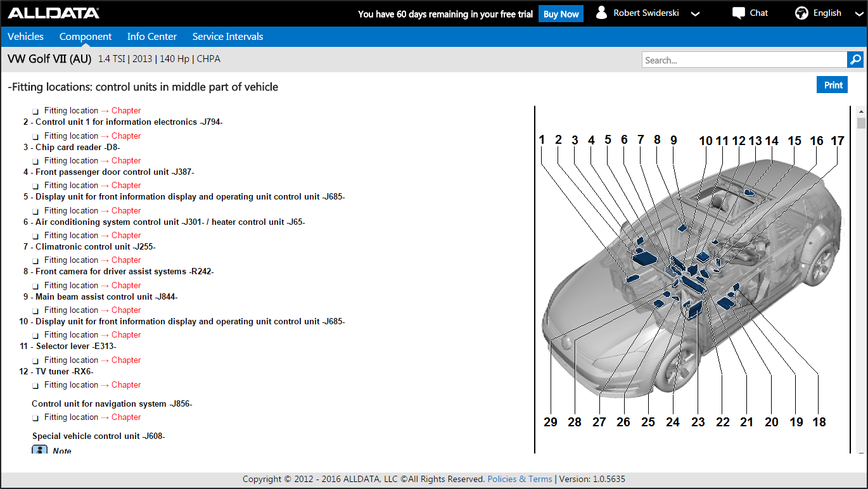Open Chapter link under Front passenger door -J387-
Image resolution: width=868 pixels, height=489 pixels.
(126, 185)
